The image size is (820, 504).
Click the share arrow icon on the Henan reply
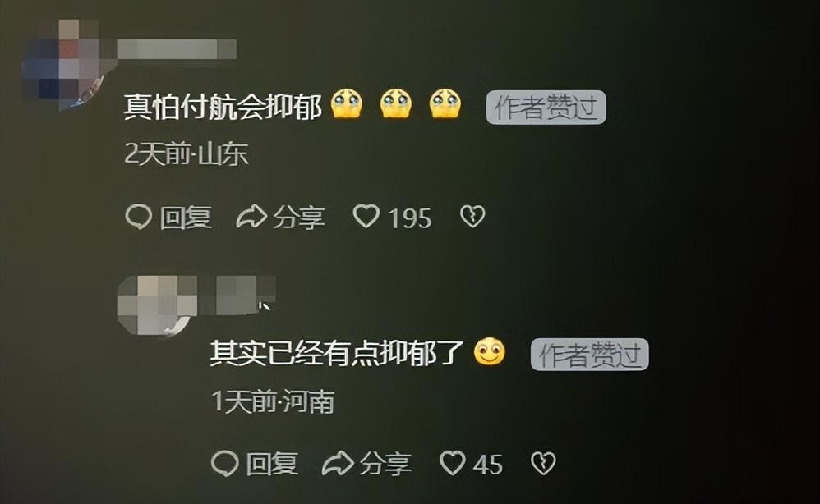338,463
